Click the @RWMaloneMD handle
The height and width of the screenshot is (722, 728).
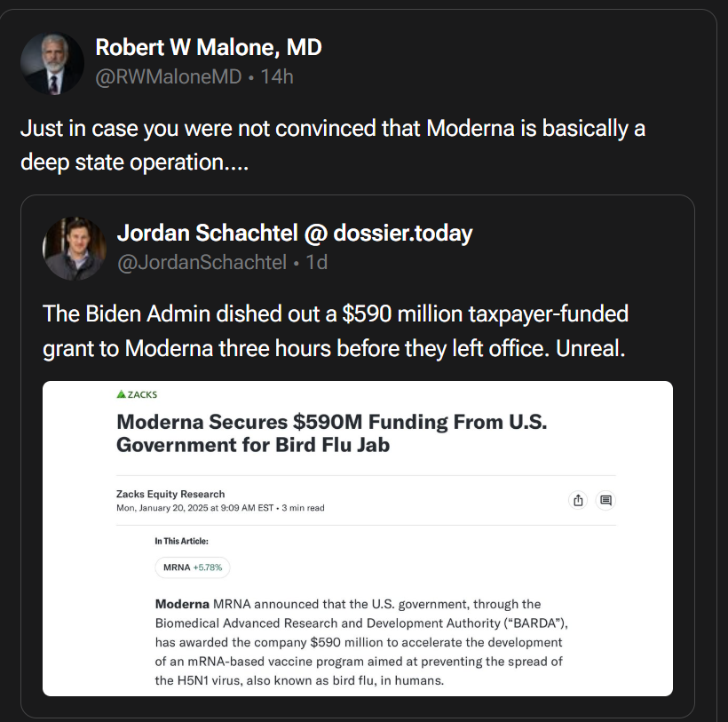tap(168, 76)
